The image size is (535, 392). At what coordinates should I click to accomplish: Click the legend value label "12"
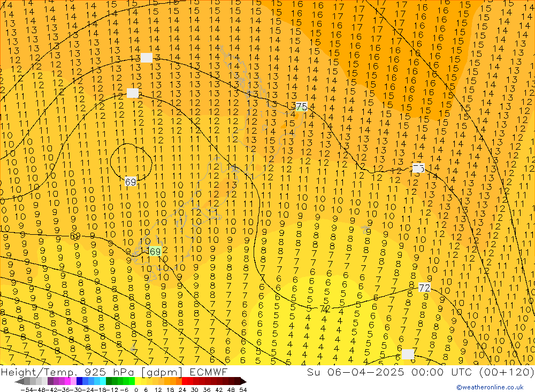click(158, 390)
